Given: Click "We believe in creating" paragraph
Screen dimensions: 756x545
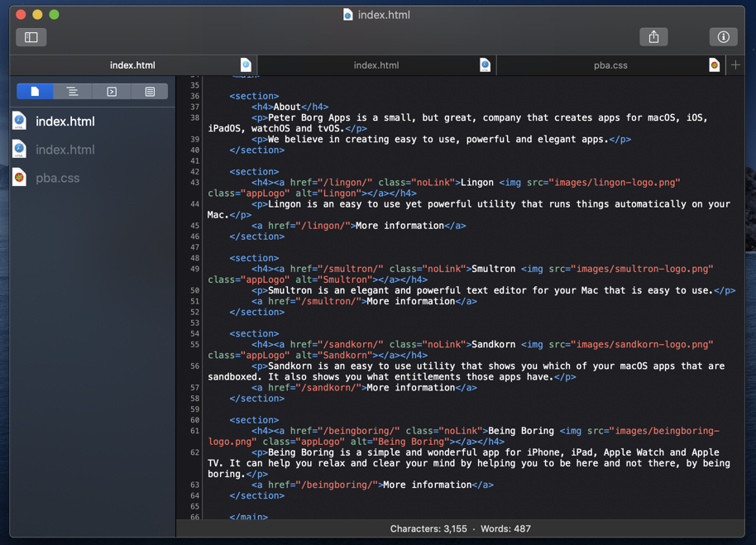Looking at the screenshot, I should click(438, 139).
